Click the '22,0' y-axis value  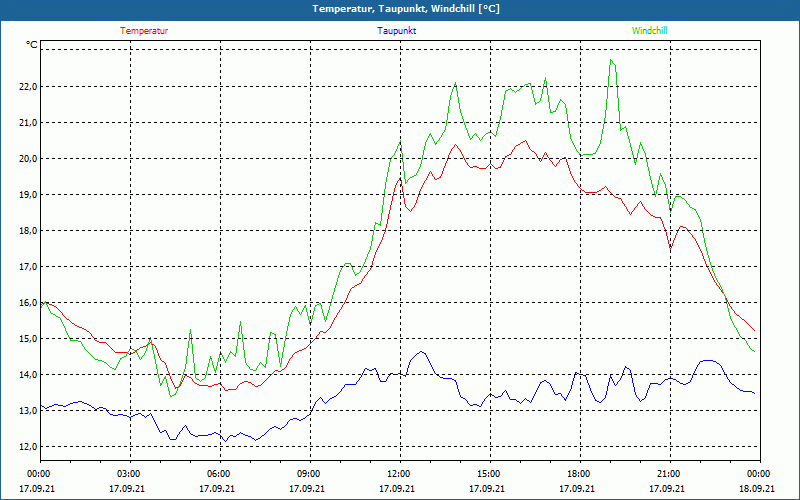tap(28, 87)
